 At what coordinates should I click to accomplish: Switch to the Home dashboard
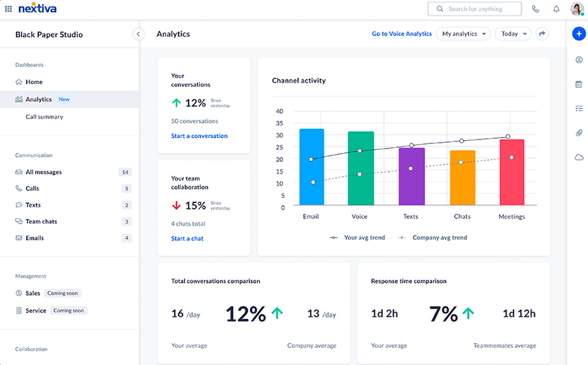point(33,81)
